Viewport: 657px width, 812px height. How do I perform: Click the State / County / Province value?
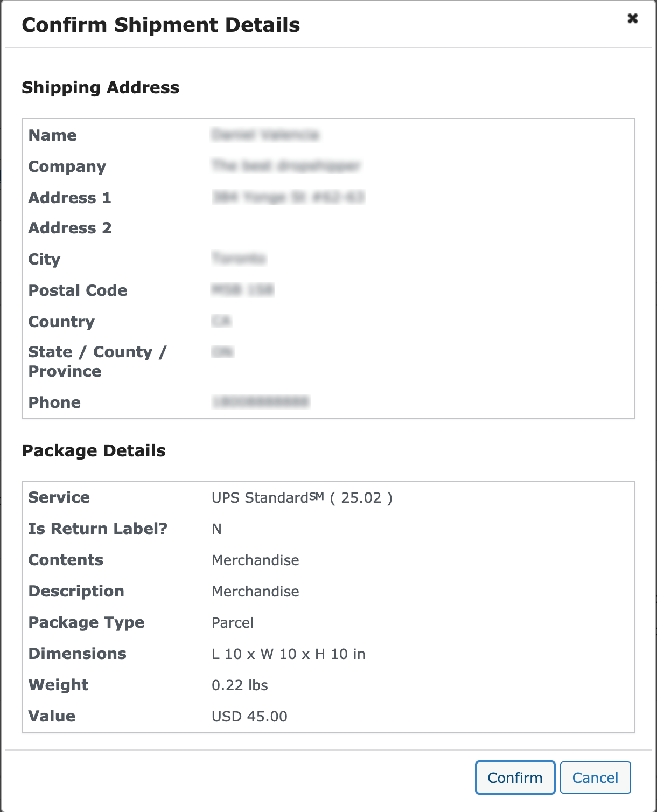tap(223, 352)
